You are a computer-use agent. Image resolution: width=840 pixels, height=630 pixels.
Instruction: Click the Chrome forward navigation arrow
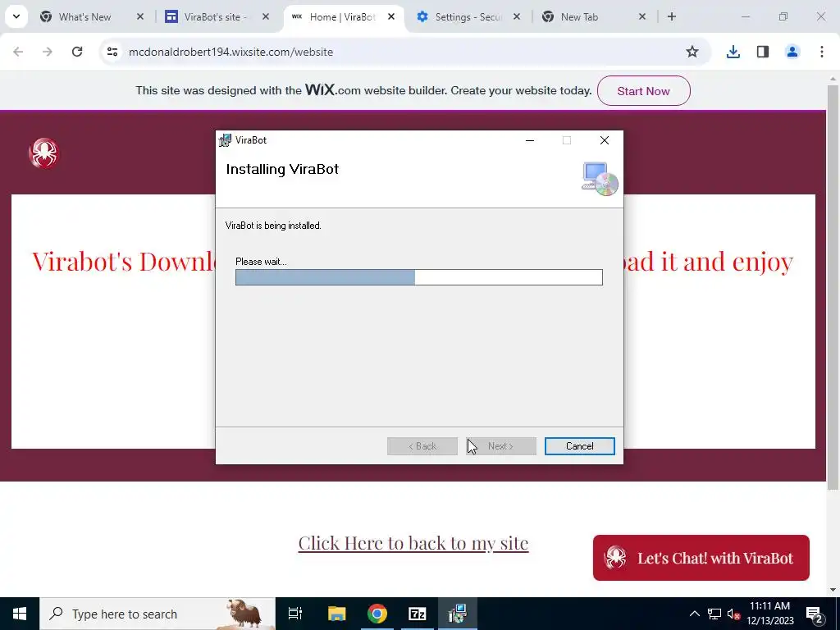[48, 52]
